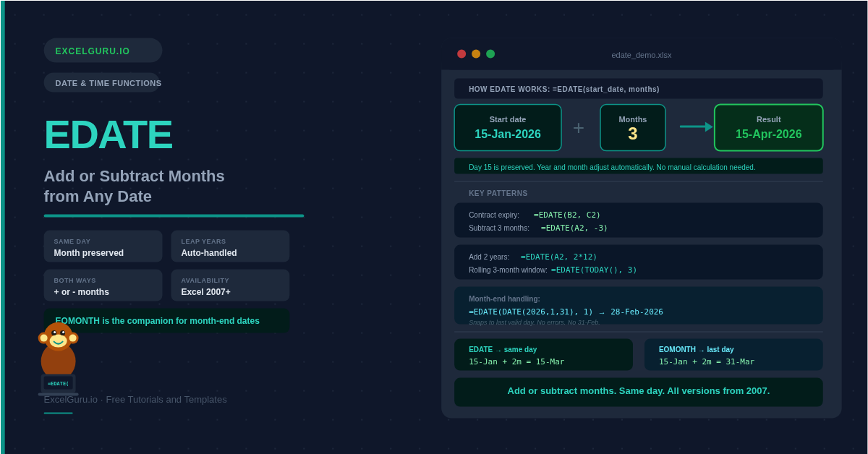This screenshot has height=454, width=868.
Task: Click the monkey mascot with laptop
Action: (x=58, y=358)
